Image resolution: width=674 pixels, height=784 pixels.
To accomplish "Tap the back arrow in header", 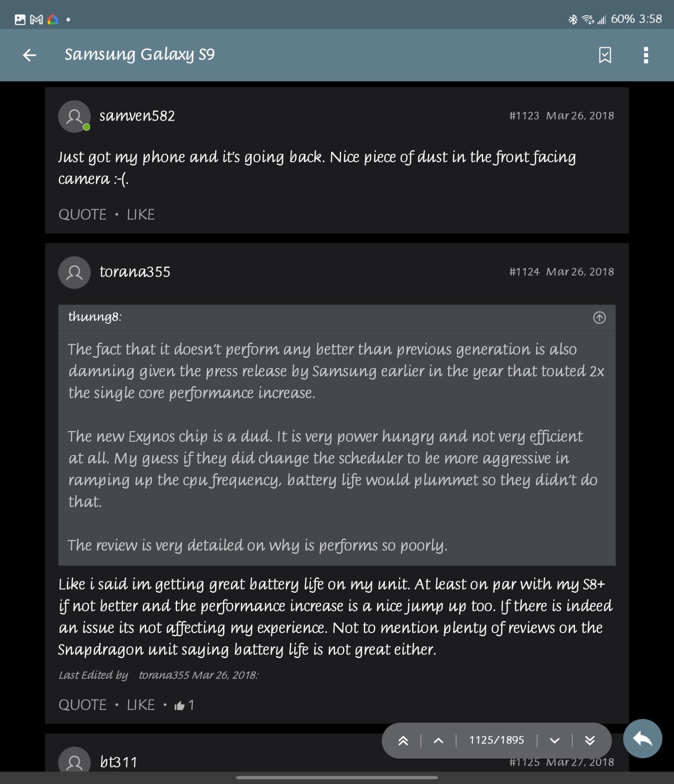I will 29,55.
